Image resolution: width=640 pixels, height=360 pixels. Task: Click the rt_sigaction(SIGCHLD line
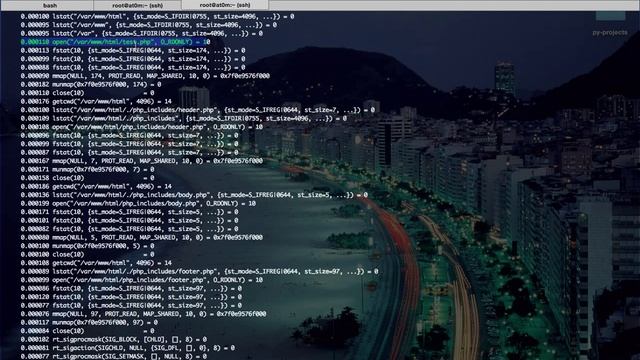point(127,348)
